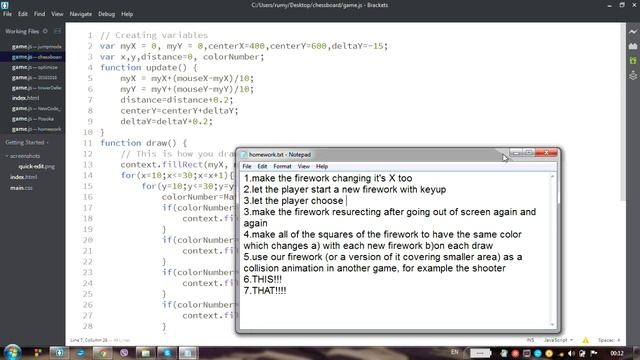Minimize the Notepad homework.txt window
The image size is (640, 360).
[516, 153]
